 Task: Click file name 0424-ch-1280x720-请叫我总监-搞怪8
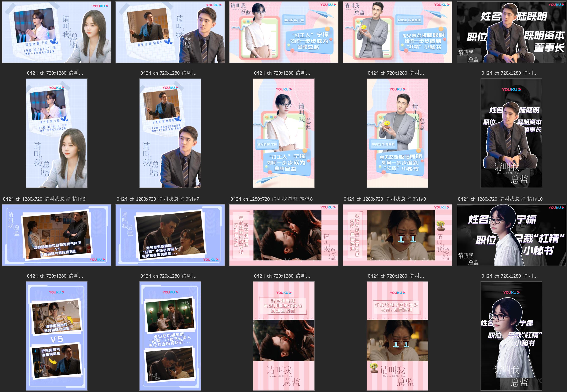point(271,199)
